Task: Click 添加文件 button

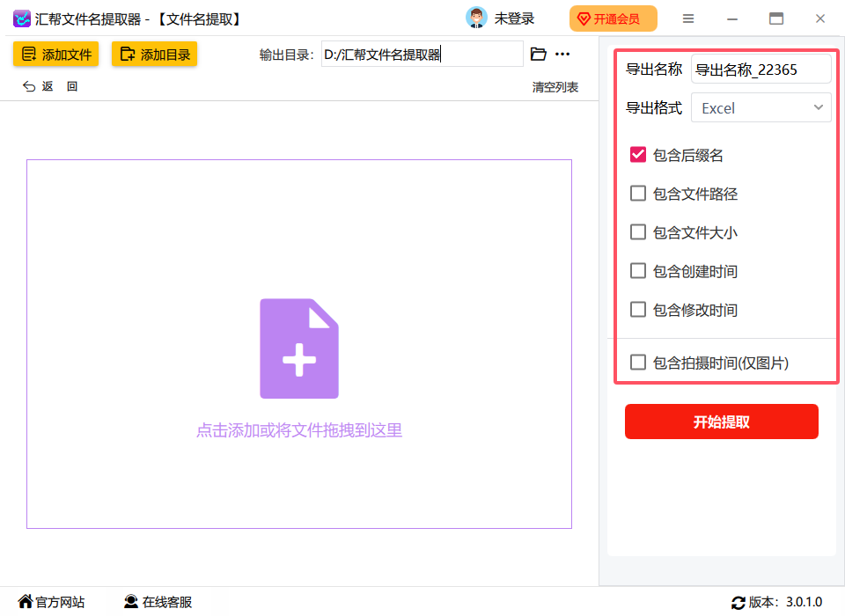Action: [x=56, y=54]
